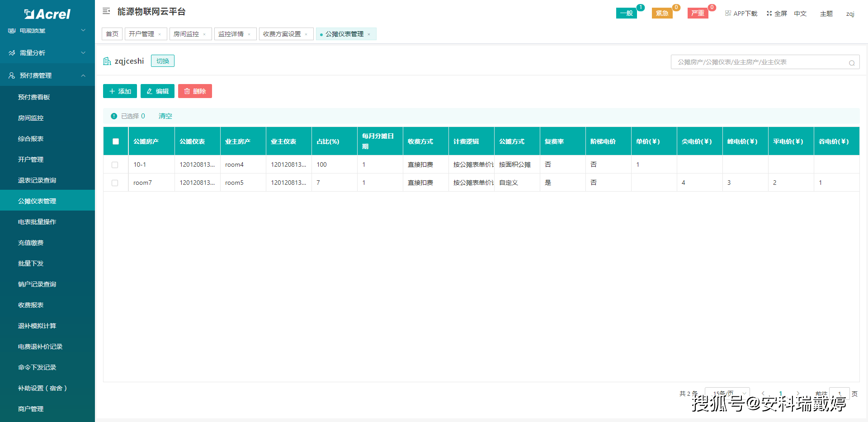This screenshot has height=422, width=868.
Task: Click the room5 cell
Action: tap(243, 183)
